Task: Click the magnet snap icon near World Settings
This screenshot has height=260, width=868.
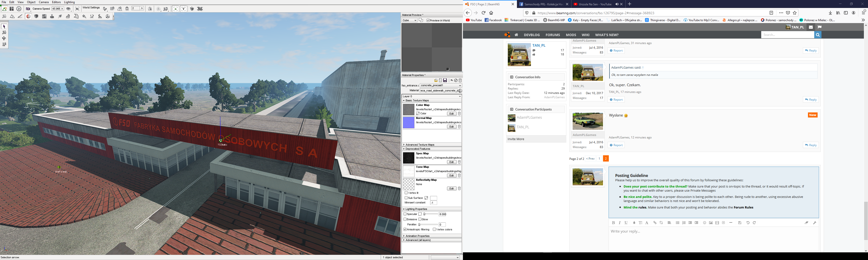Action: point(127,9)
